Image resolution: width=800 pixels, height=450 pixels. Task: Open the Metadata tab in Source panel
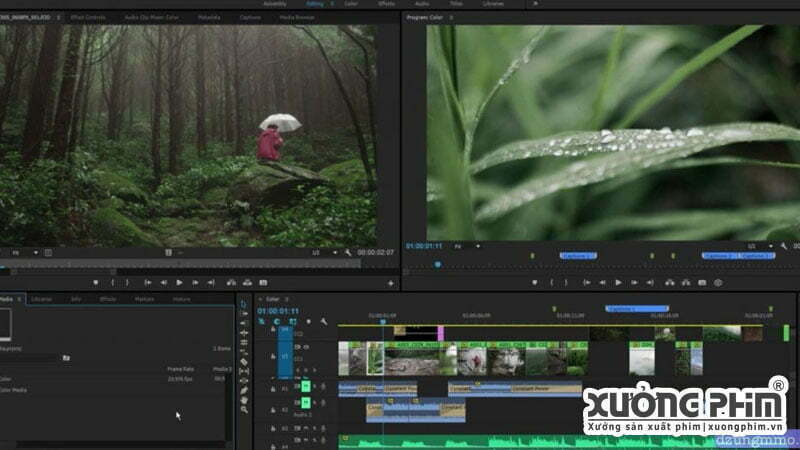[209, 17]
